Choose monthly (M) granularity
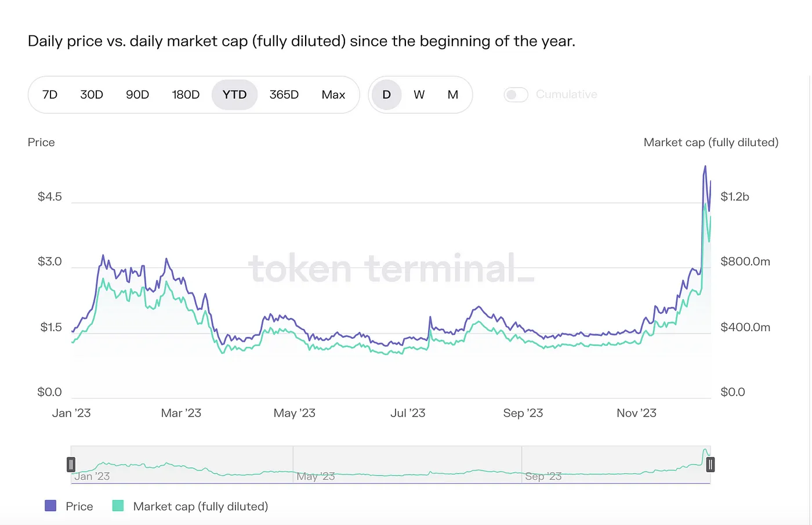The image size is (812, 525). coord(453,95)
